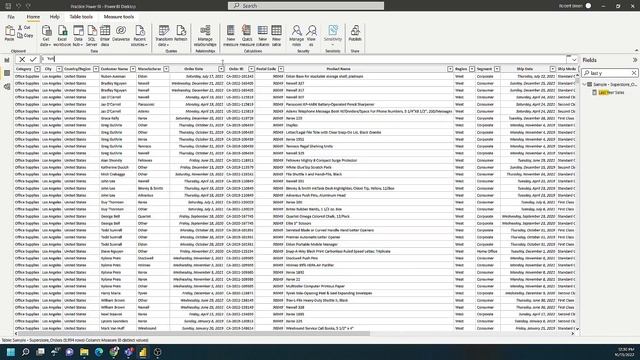
Task: Switch to Report view in left sidebar
Action: (x=7, y=60)
